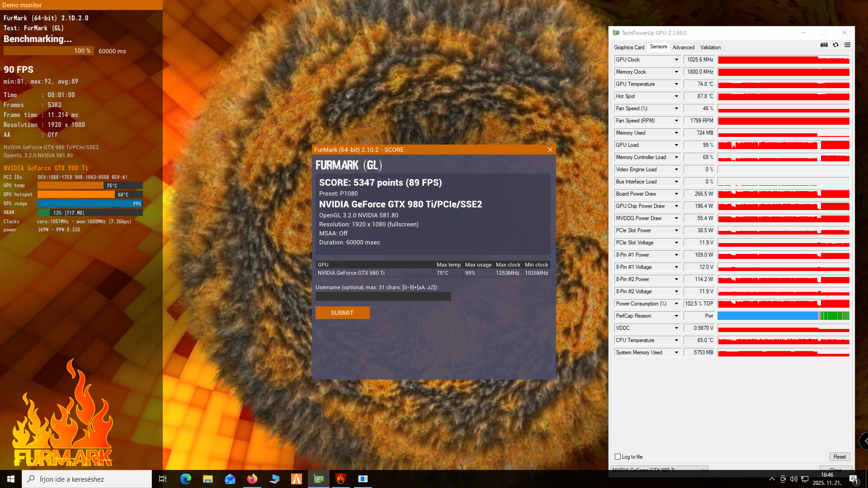
Task: Switch to the Advanced tab
Action: [683, 47]
